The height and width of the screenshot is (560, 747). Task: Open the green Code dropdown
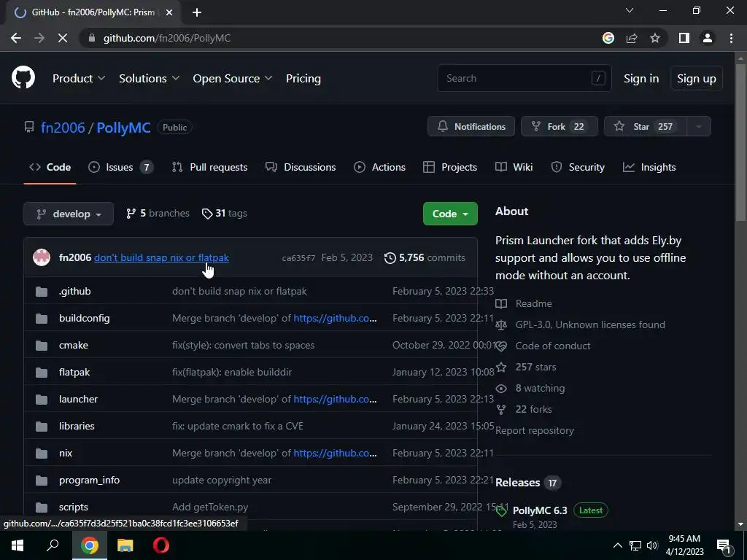(450, 214)
